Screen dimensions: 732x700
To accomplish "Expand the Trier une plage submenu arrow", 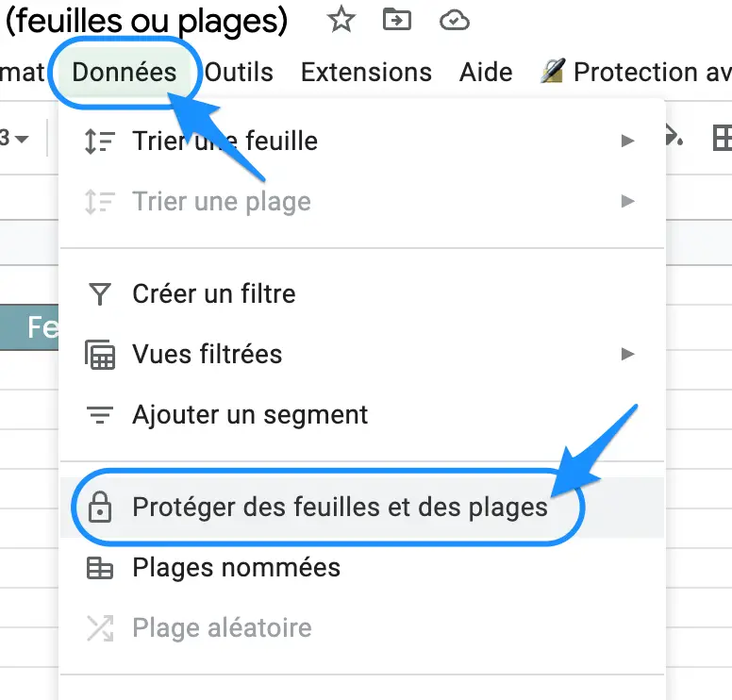I will click(x=628, y=201).
